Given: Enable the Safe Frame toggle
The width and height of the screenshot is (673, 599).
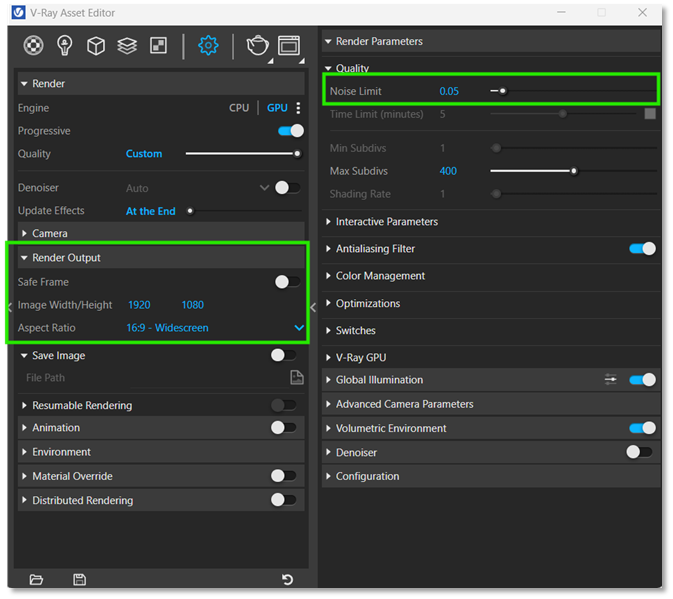Looking at the screenshot, I should coord(287,282).
